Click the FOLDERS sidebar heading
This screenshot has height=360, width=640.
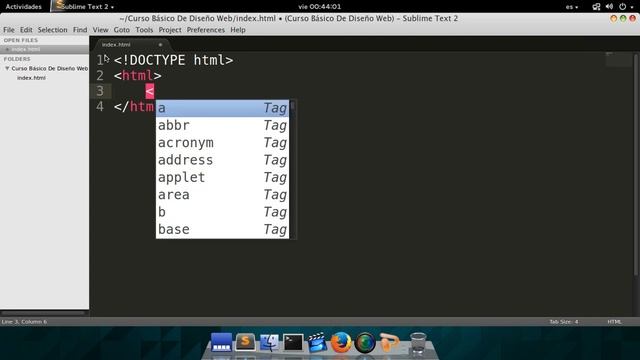[x=17, y=59]
